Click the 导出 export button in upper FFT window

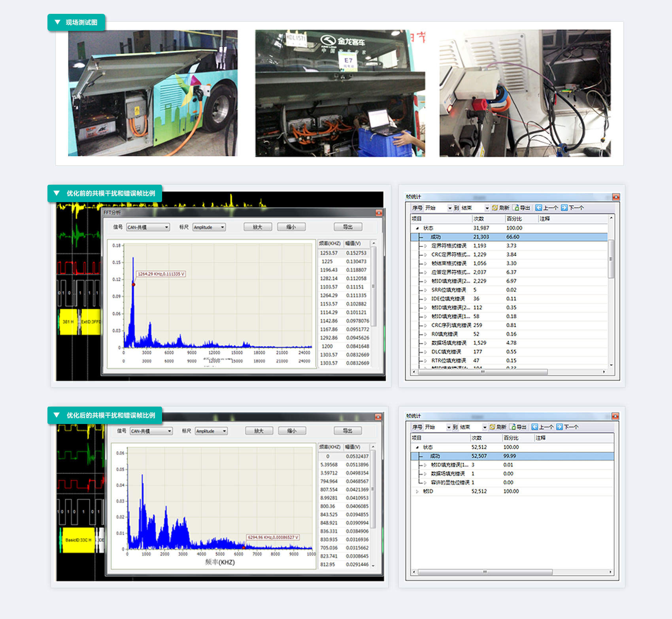coord(348,227)
